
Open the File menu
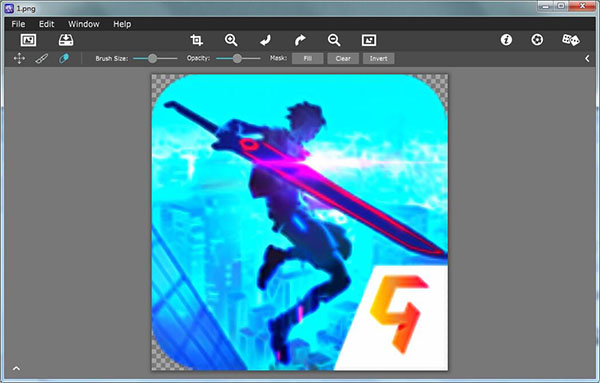coord(18,24)
